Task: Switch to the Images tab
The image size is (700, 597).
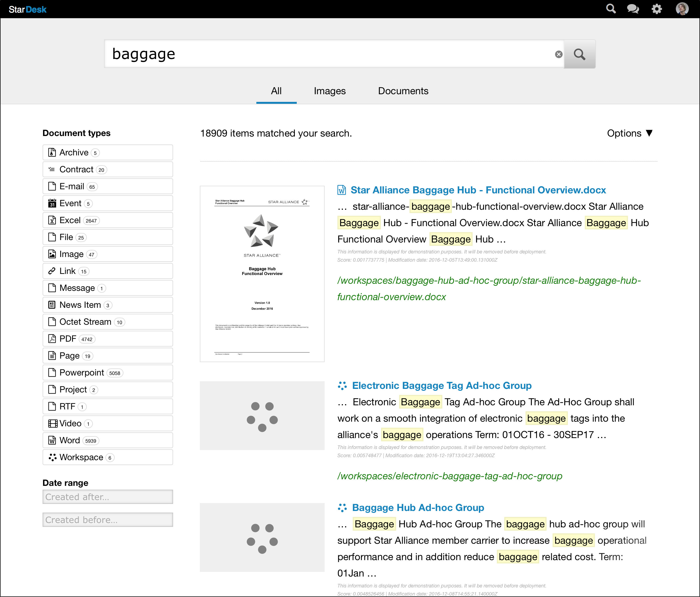Action: pyautogui.click(x=330, y=91)
